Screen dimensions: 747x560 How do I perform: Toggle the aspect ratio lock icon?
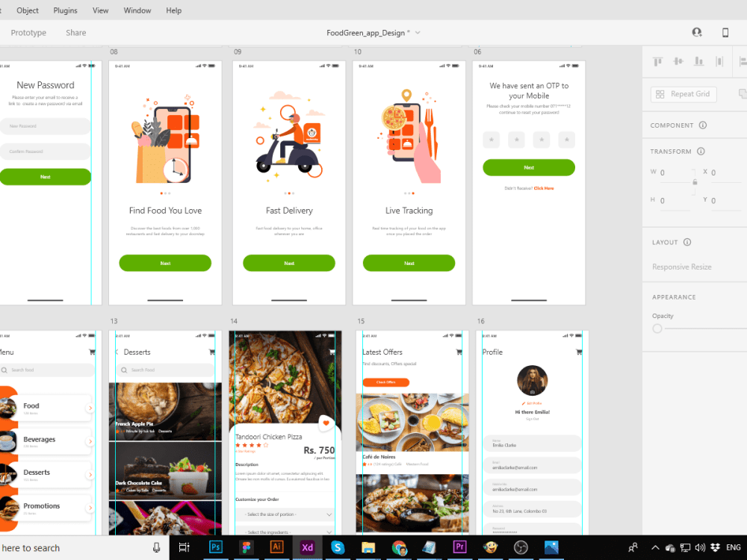click(x=695, y=182)
